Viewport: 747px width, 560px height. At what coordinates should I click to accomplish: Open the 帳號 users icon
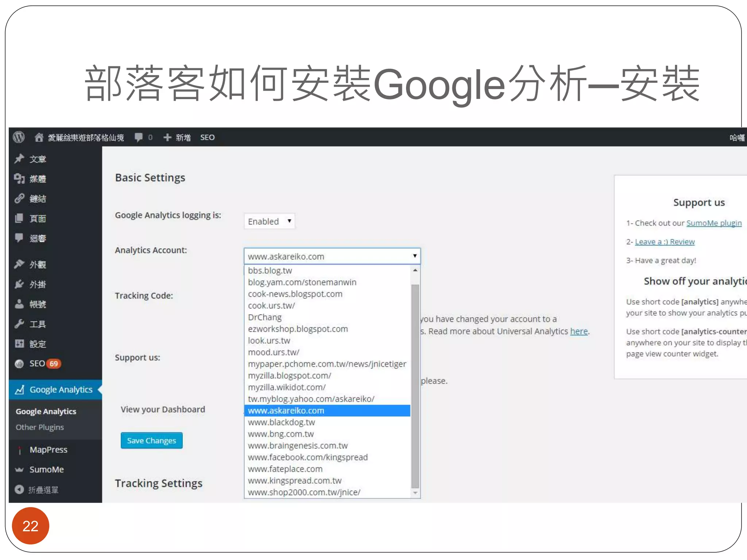[19, 304]
